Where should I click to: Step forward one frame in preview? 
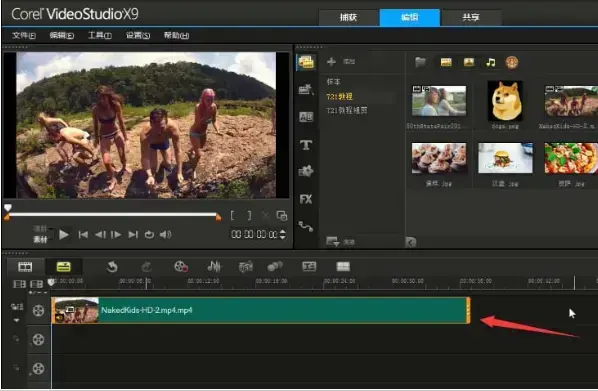(x=116, y=235)
